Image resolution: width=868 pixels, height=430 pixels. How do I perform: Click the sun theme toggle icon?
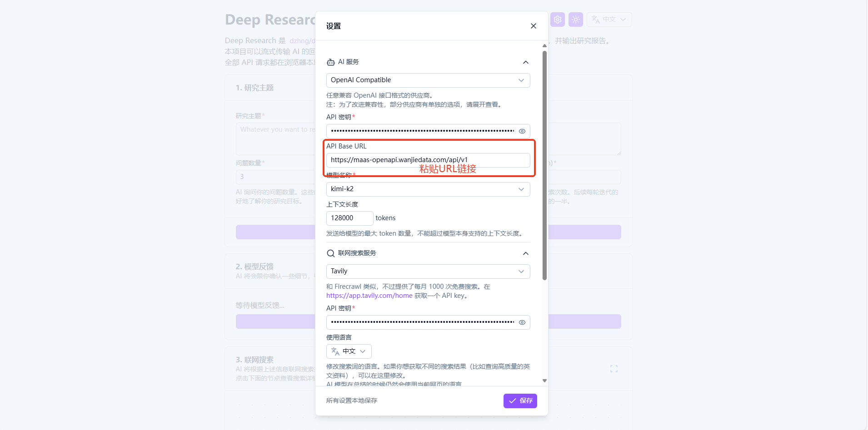[x=575, y=20]
